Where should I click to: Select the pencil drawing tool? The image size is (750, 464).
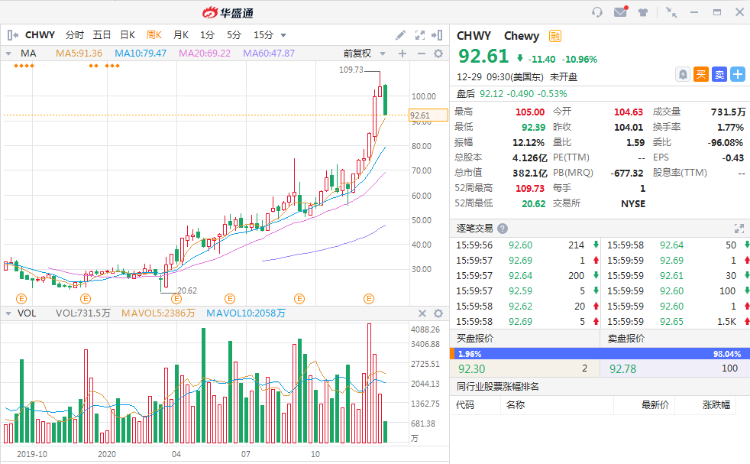(400, 35)
